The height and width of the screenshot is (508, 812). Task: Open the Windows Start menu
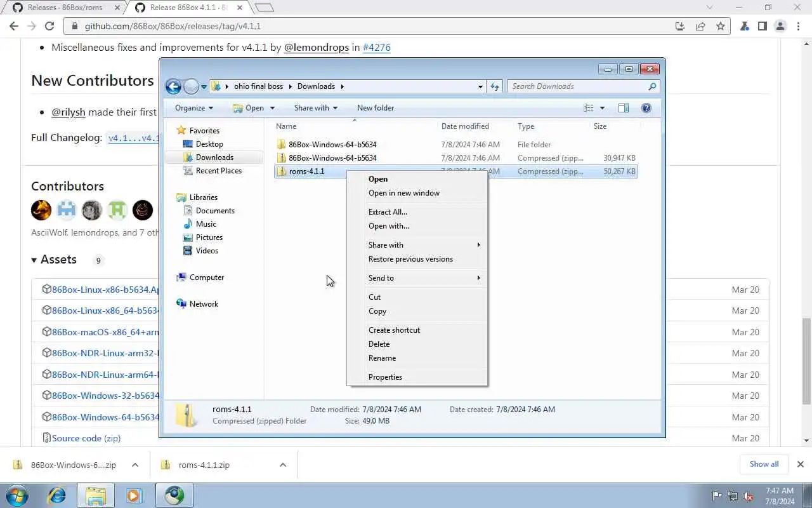pyautogui.click(x=16, y=495)
